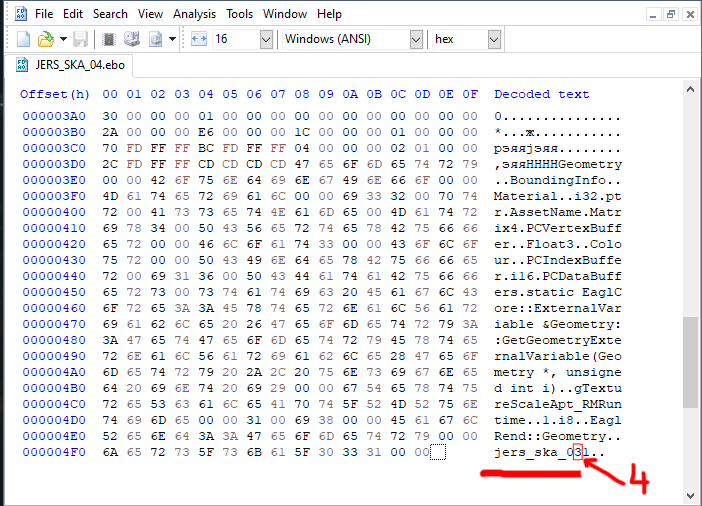
Task: Open the Windows (ANSI) charset dropdown
Action: 416,39
